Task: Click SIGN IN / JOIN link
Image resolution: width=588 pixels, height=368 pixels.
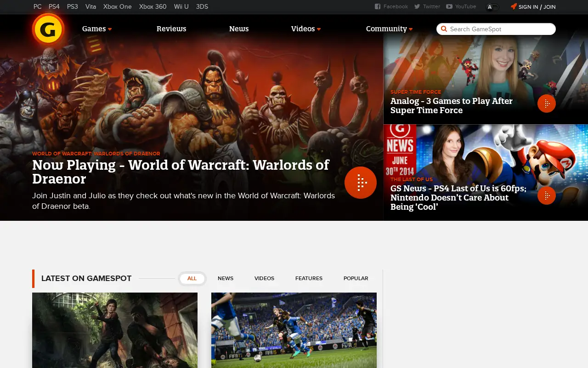Action: click(537, 7)
